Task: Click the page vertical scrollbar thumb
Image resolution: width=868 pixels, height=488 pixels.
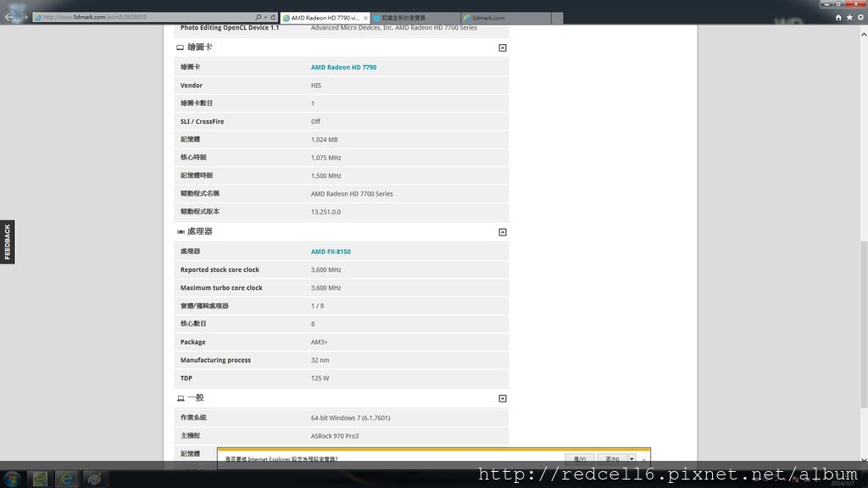Action: [x=864, y=324]
